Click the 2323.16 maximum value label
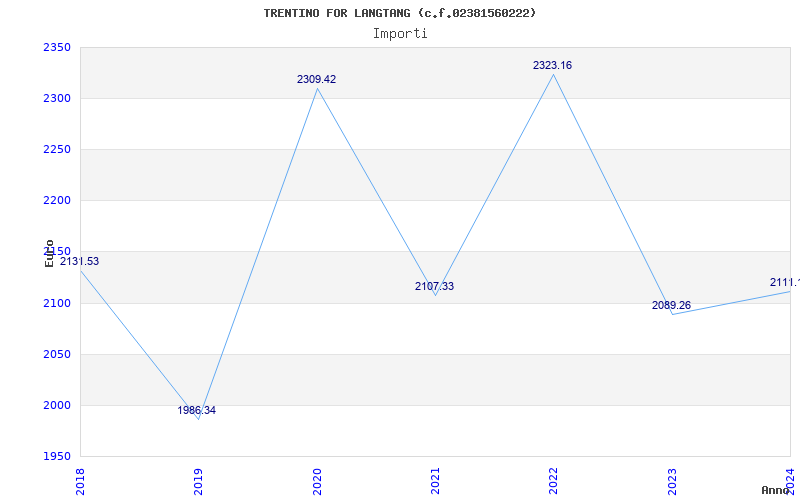The image size is (800, 500). (x=553, y=65)
